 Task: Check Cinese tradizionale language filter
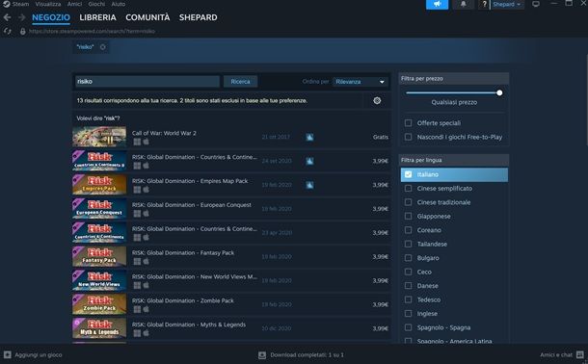pos(408,202)
